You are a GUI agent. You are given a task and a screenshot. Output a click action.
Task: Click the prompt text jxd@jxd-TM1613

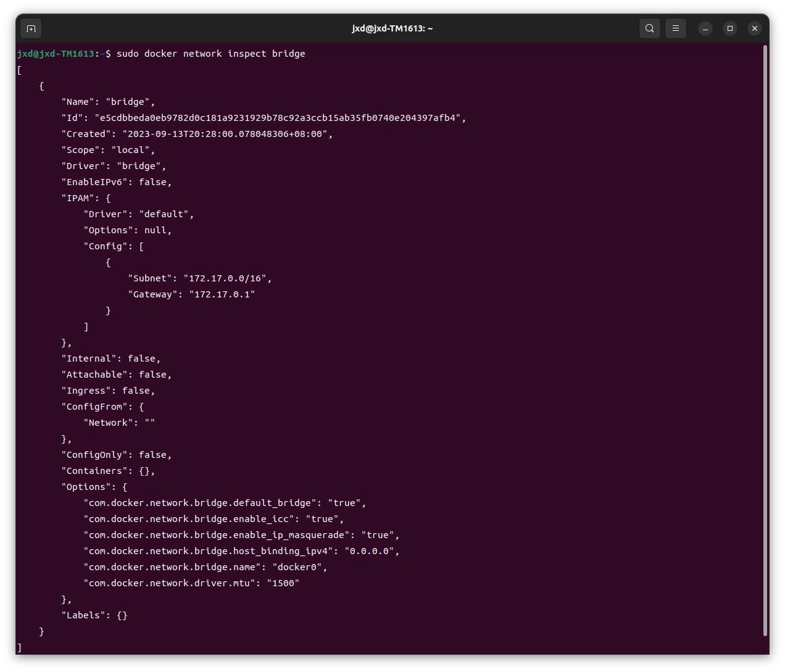pyautogui.click(x=56, y=54)
